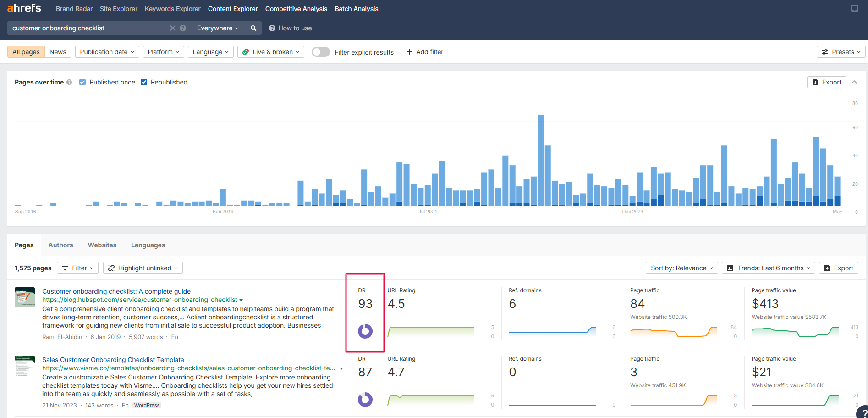Click the monitor icon in top right

[x=855, y=8]
